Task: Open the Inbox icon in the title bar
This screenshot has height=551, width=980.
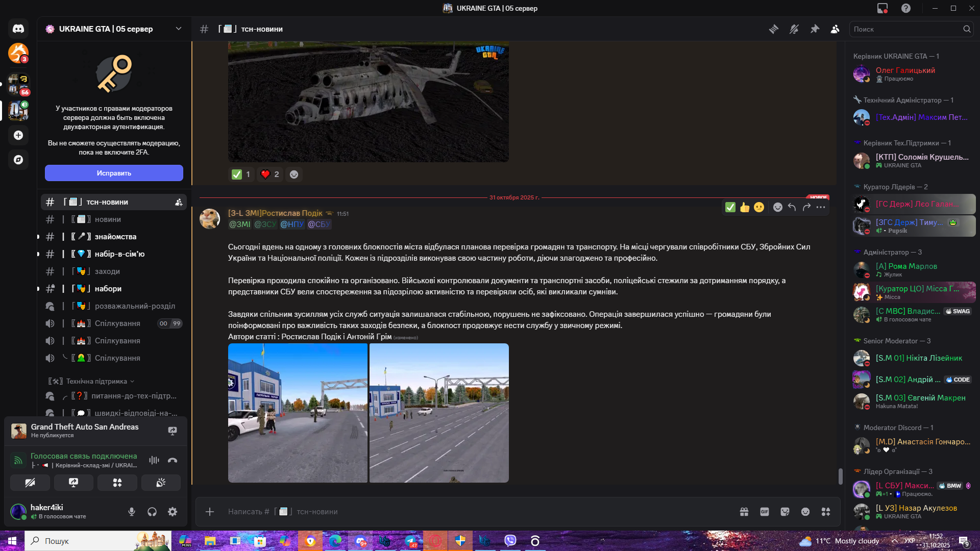Action: pos(883,8)
